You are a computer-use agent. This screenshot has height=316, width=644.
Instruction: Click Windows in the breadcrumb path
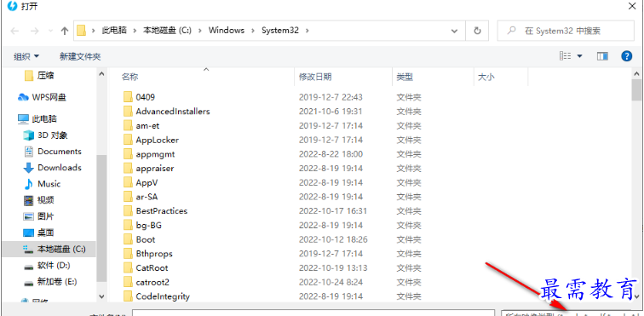click(227, 31)
